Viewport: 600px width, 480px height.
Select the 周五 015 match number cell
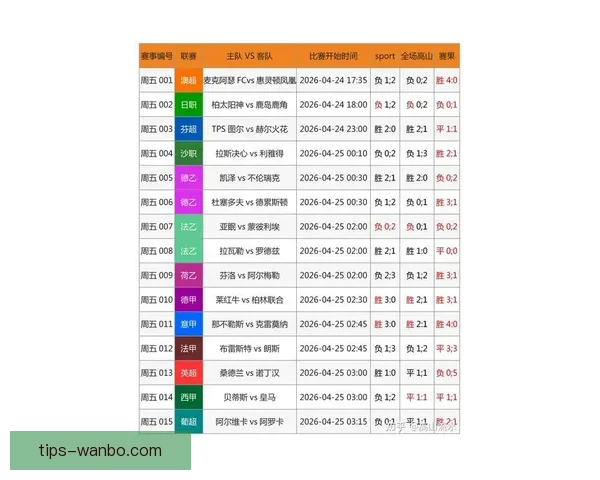[157, 422]
